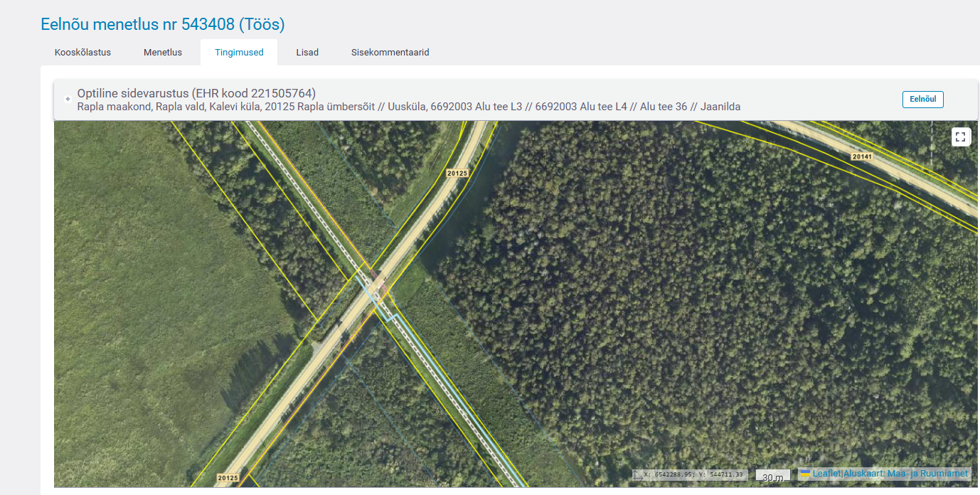The image size is (980, 495).
Task: Open the Sisekommentaarid tab
Action: click(x=390, y=52)
